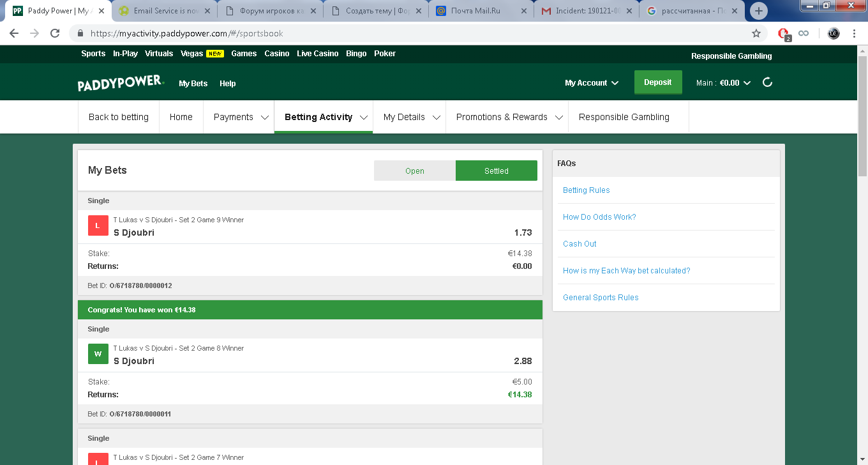This screenshot has width=868, height=465.
Task: Open Live Casino section
Action: tap(317, 54)
